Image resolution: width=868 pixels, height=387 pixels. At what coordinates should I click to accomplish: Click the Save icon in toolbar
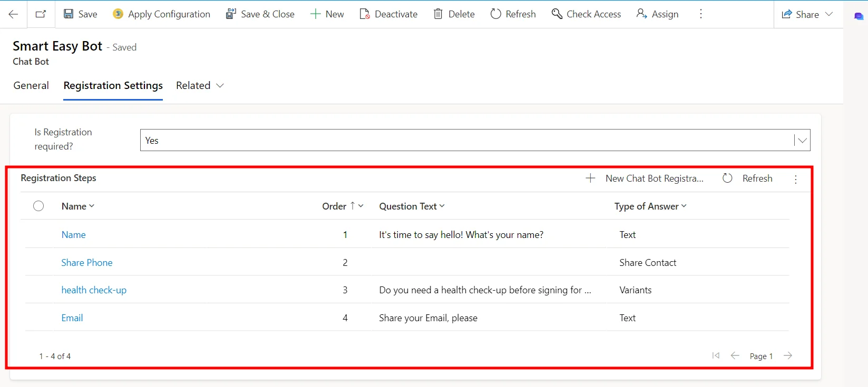pos(69,14)
